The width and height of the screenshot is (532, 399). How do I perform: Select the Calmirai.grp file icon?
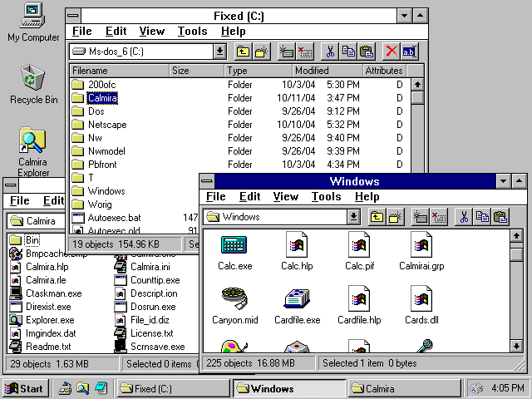point(421,251)
